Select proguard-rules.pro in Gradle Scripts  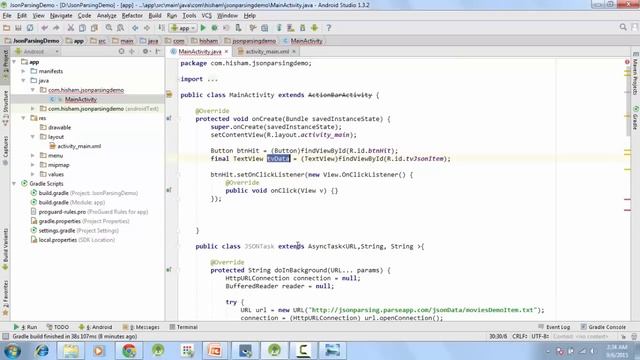(62, 212)
